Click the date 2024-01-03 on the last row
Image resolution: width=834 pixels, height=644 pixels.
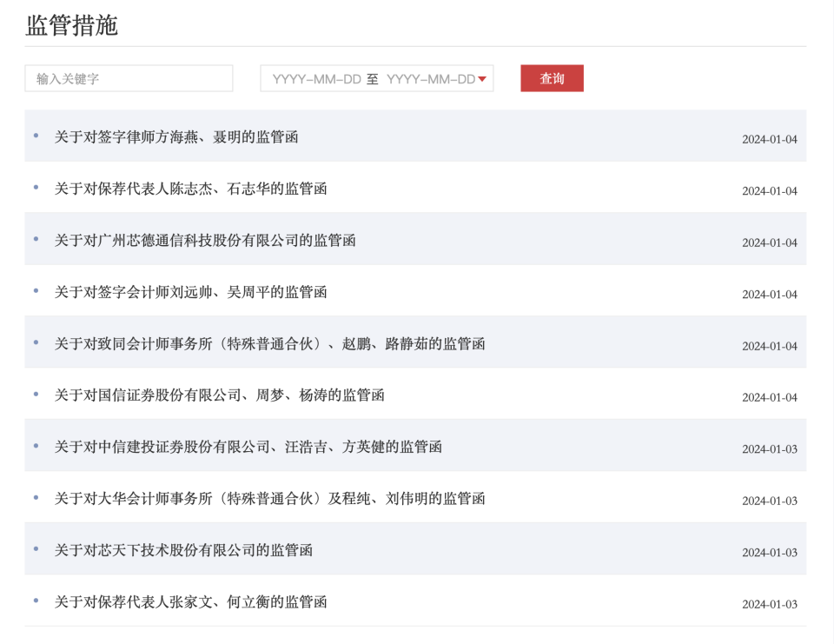pos(768,604)
